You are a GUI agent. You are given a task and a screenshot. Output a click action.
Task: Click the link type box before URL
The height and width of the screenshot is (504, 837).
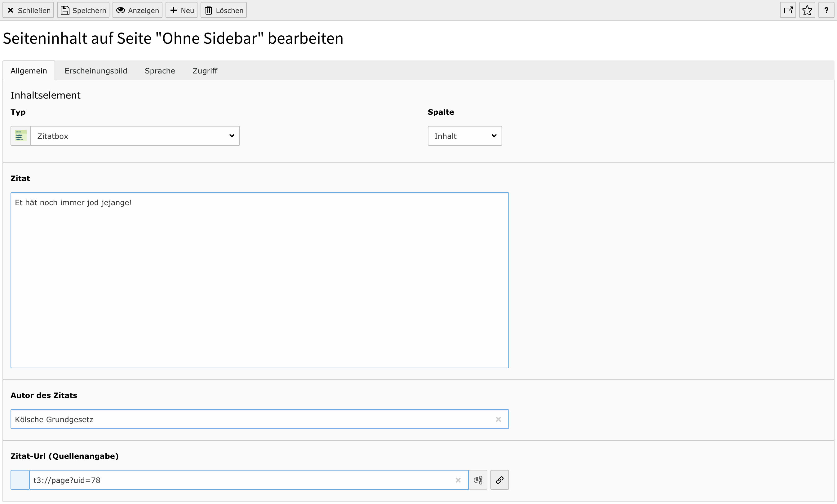point(20,480)
